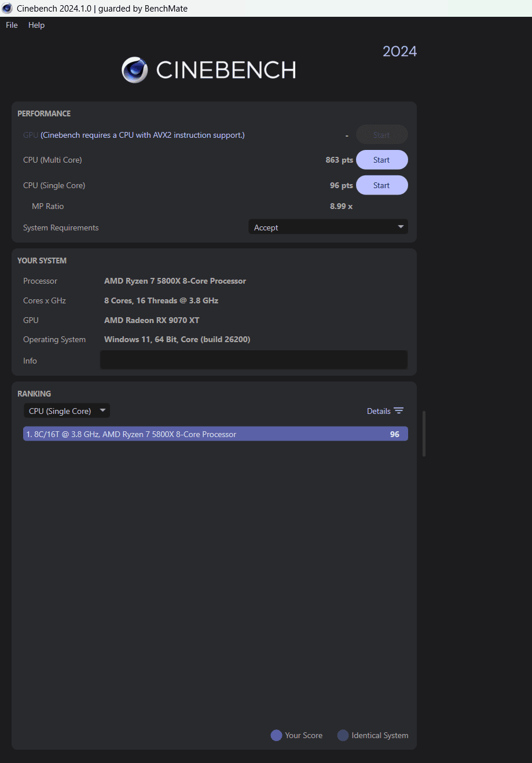Click the disabled GPU Start button
The width and height of the screenshot is (532, 763).
pos(381,135)
